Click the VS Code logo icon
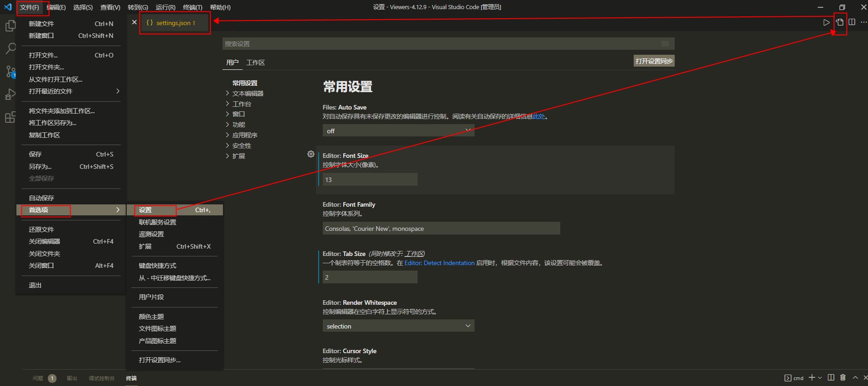Image resolution: width=868 pixels, height=386 pixels. [8, 7]
